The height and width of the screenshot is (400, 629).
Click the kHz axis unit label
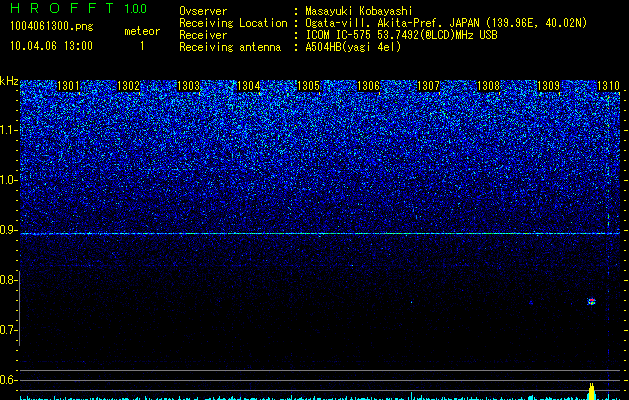pyautogui.click(x=9, y=81)
